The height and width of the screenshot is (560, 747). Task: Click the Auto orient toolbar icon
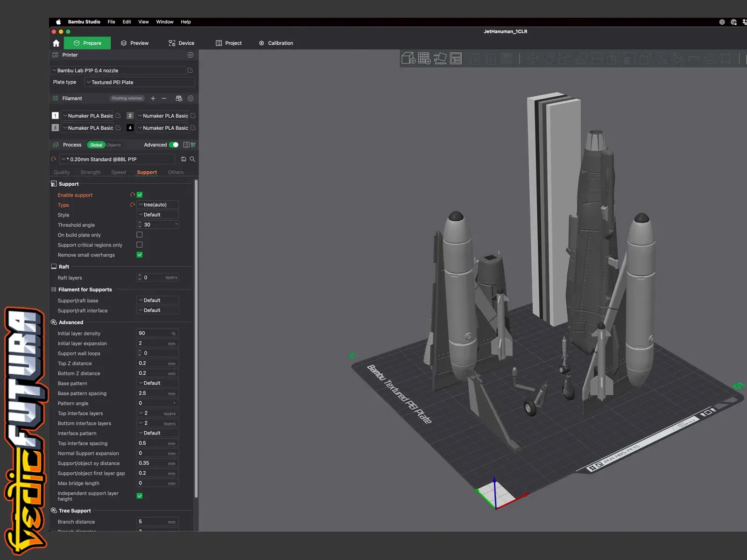tap(440, 58)
